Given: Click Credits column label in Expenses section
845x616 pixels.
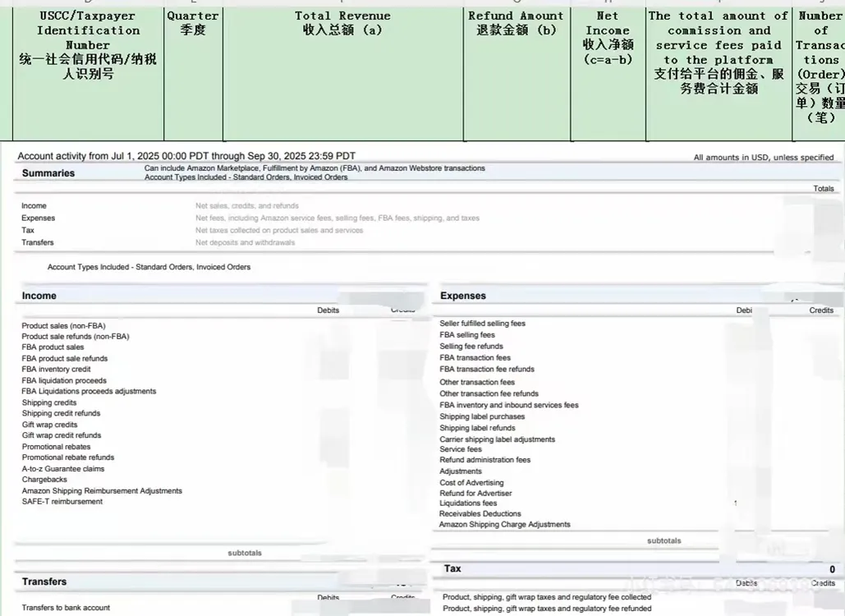Looking at the screenshot, I should pyautogui.click(x=821, y=310).
